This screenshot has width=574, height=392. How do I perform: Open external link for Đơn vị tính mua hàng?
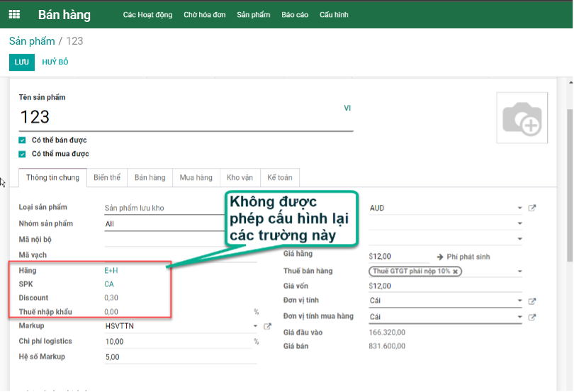point(532,317)
